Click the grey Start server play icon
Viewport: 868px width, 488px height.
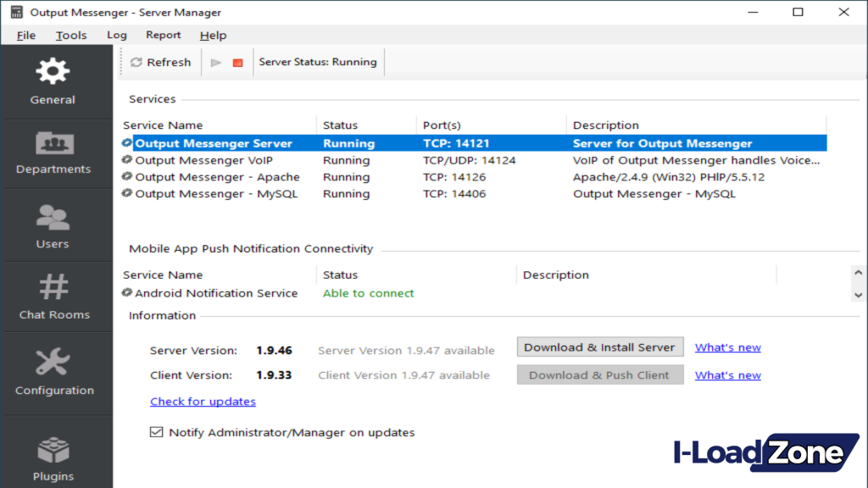[x=216, y=63]
